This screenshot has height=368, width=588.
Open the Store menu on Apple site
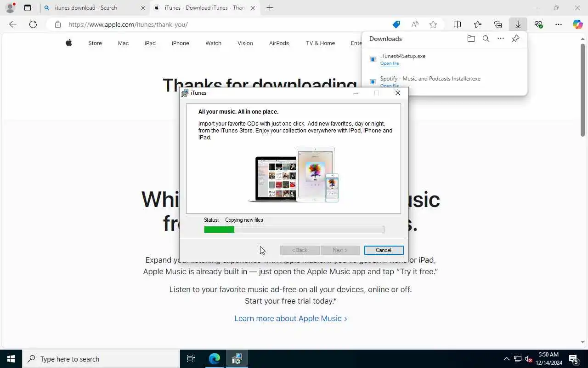coord(95,43)
